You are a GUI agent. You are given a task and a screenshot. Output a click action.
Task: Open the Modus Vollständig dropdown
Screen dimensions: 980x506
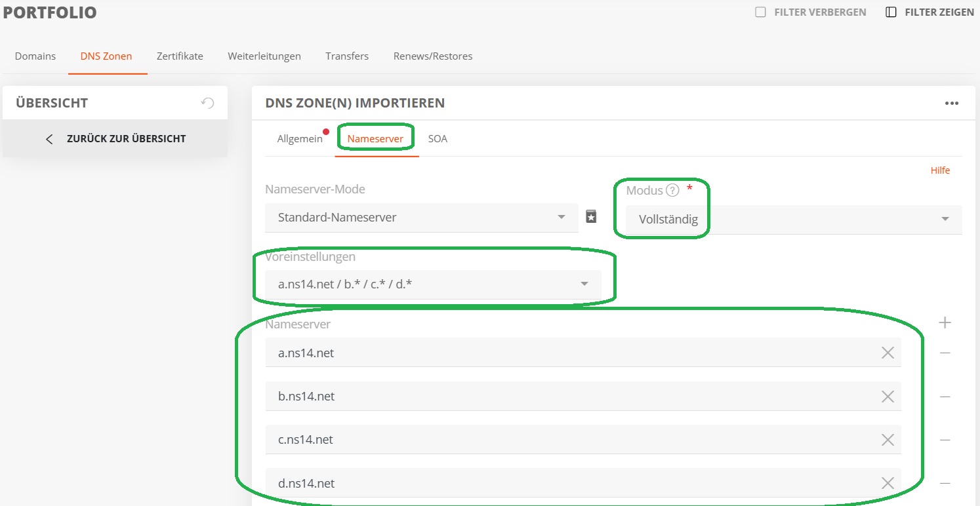[x=794, y=220]
